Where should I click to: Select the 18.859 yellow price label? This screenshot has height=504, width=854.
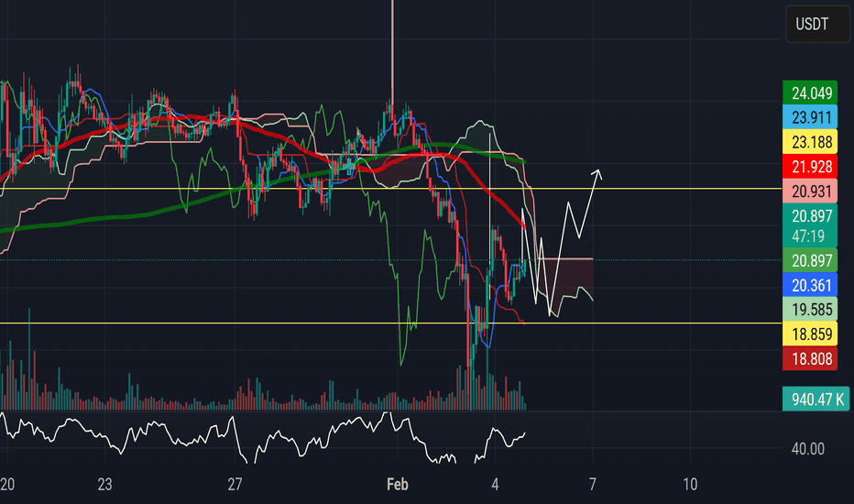[810, 334]
